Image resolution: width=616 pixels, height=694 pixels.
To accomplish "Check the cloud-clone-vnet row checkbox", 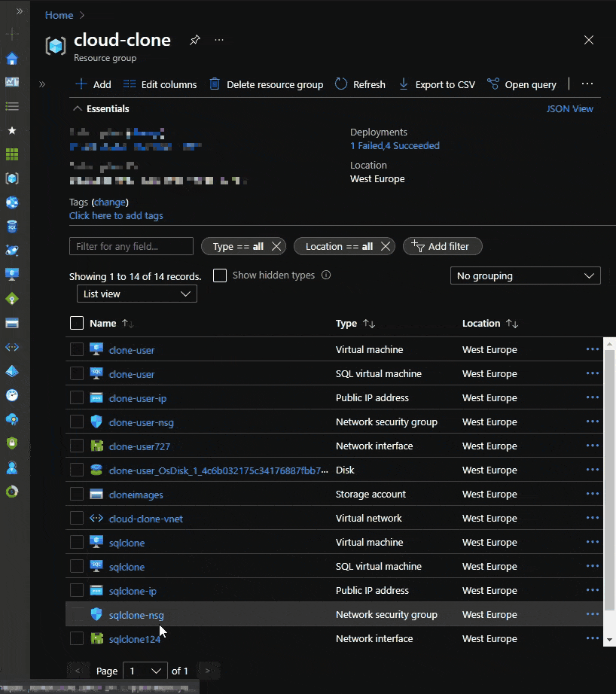I will (77, 518).
